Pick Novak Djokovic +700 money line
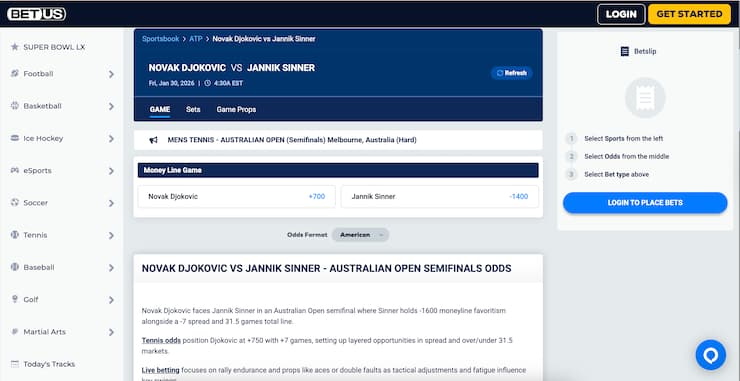This screenshot has height=381, width=740. (236, 196)
